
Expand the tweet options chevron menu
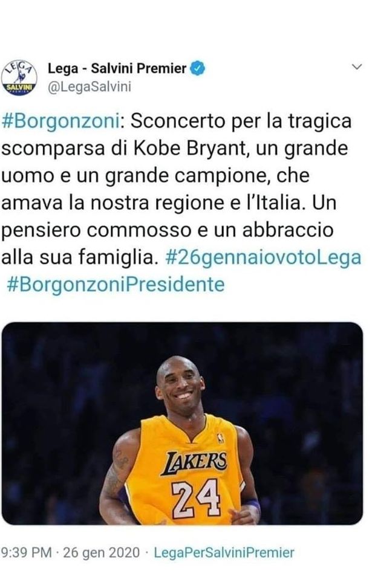356,66
